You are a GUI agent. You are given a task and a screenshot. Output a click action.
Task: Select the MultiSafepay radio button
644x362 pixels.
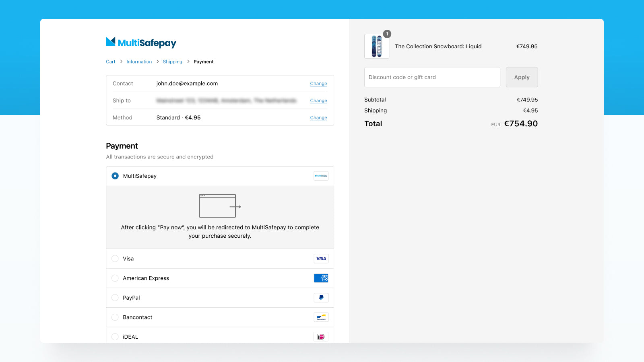pos(115,176)
